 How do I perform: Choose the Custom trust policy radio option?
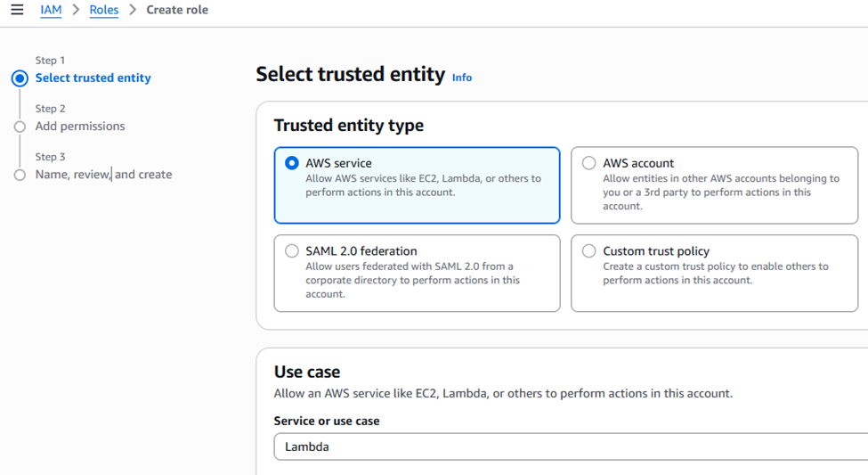[589, 251]
